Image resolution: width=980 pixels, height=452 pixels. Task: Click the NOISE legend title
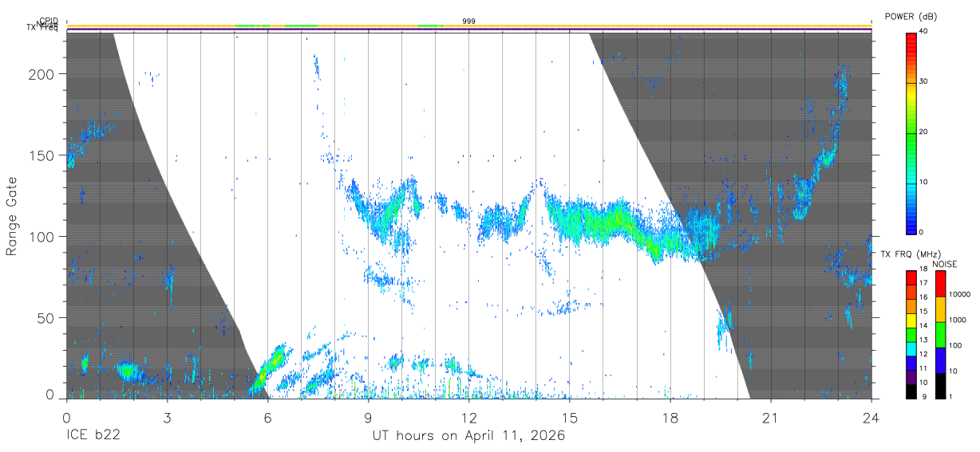[945, 264]
